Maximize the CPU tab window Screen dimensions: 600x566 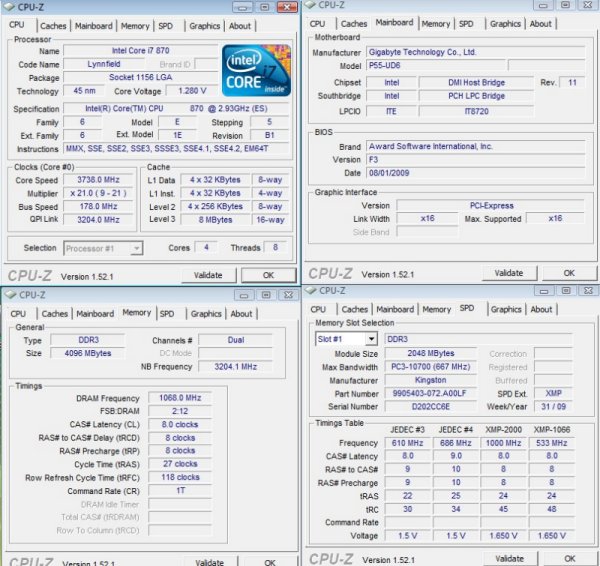264,7
